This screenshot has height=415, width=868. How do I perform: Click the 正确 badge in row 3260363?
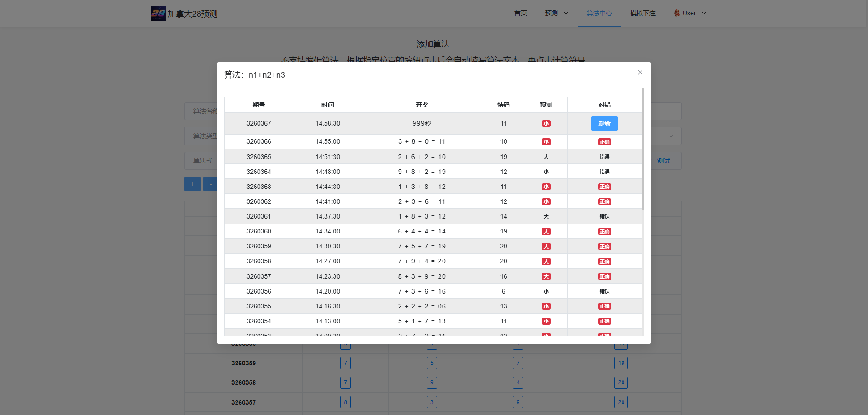click(604, 187)
